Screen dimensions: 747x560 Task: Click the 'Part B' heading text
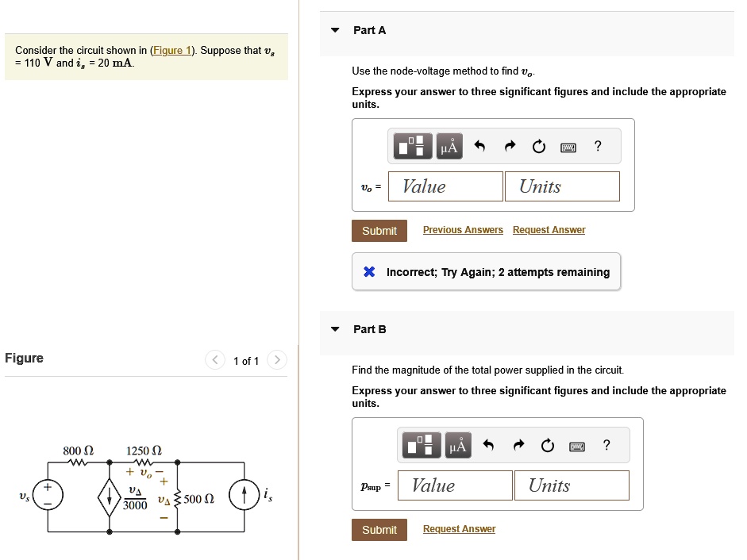[x=370, y=329]
